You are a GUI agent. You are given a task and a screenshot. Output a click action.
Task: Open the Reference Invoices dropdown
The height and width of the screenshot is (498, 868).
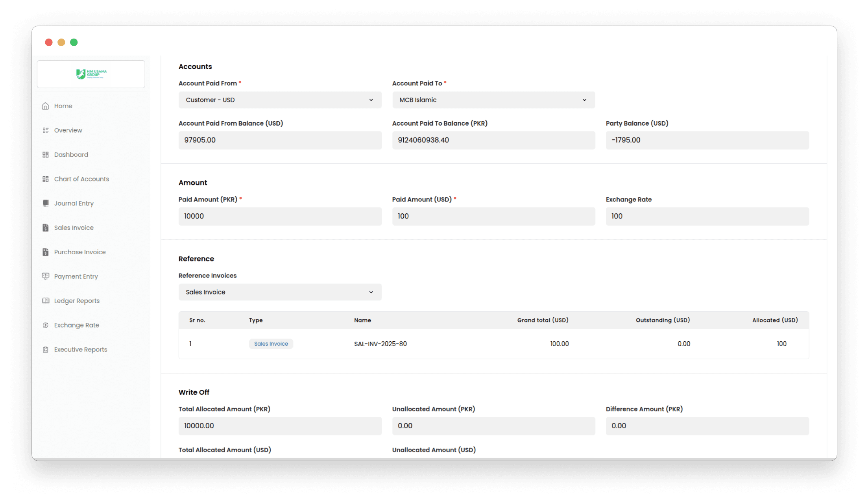pyautogui.click(x=279, y=292)
